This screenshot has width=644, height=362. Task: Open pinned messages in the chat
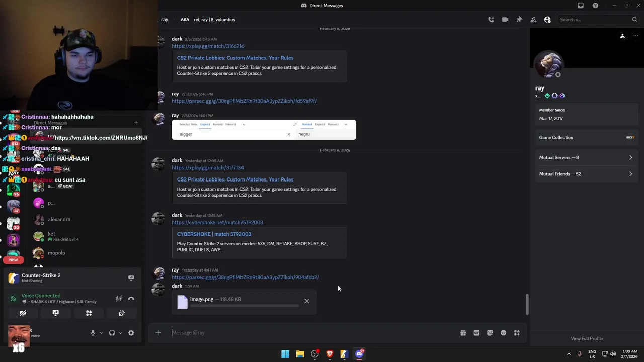pyautogui.click(x=519, y=20)
